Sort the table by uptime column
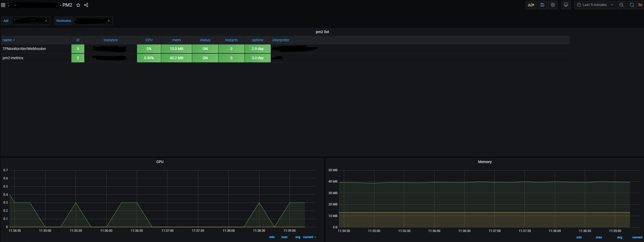Screen dimensions: 644x242 (x=258, y=40)
